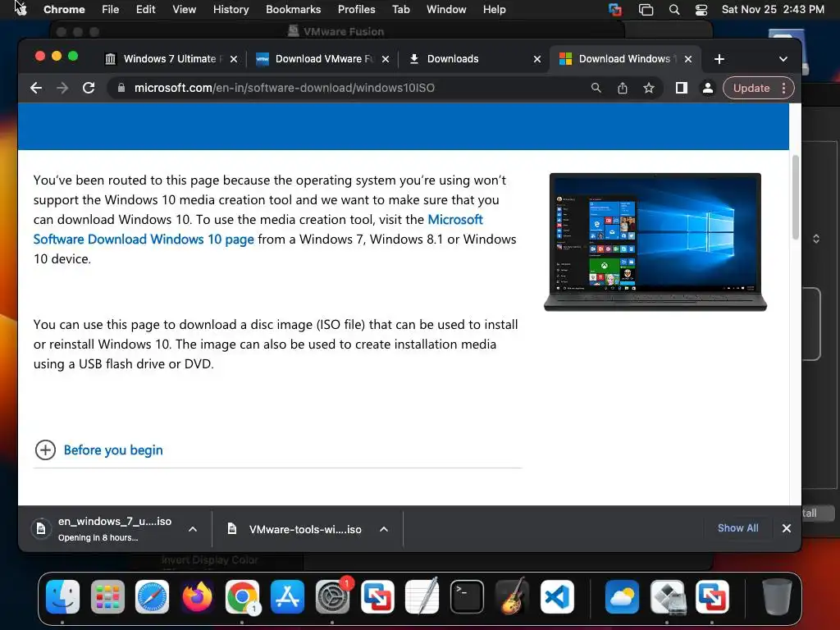Open Finder from the Dock

(62, 596)
